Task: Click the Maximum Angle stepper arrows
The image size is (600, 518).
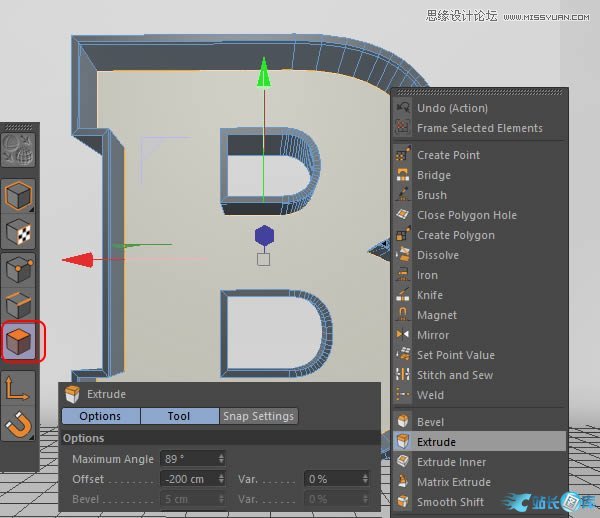Action: click(221, 459)
